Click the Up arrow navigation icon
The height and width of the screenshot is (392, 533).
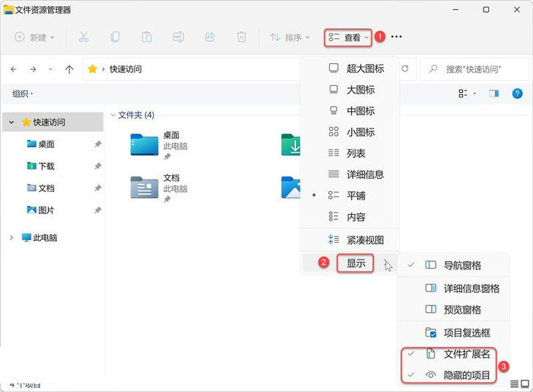(x=69, y=69)
